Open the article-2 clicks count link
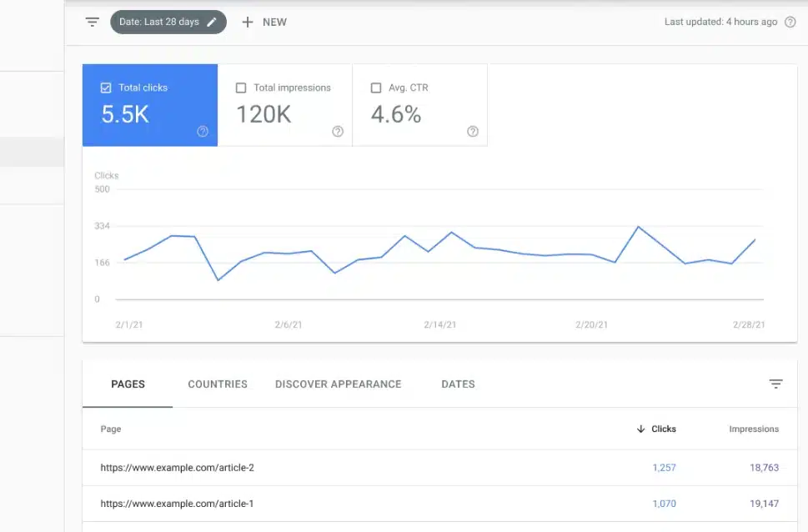This screenshot has height=532, width=808. (x=664, y=467)
